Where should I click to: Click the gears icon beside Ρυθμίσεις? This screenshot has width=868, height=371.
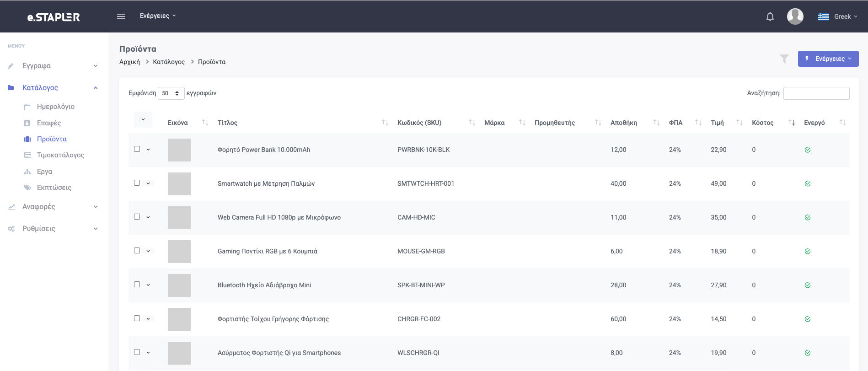point(11,229)
